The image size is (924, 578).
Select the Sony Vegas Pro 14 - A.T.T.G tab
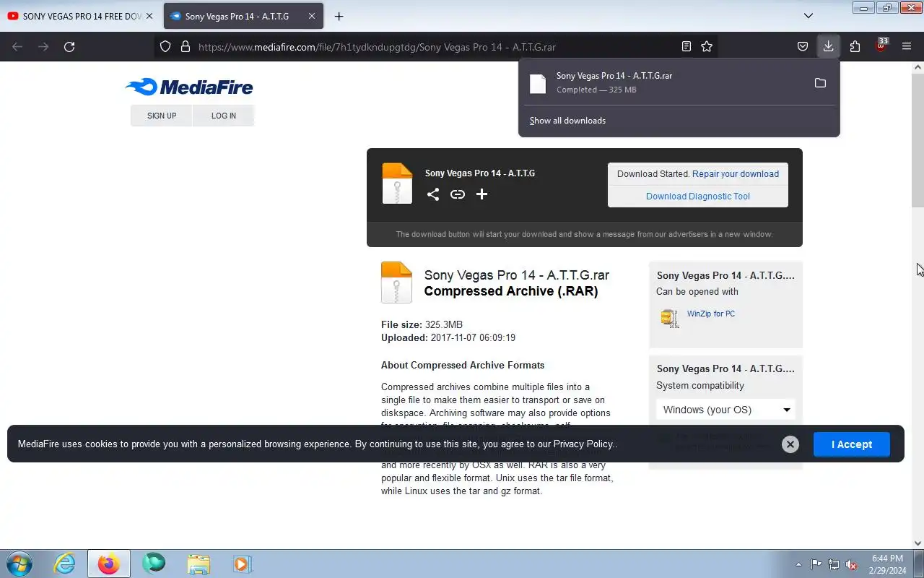[x=243, y=16]
